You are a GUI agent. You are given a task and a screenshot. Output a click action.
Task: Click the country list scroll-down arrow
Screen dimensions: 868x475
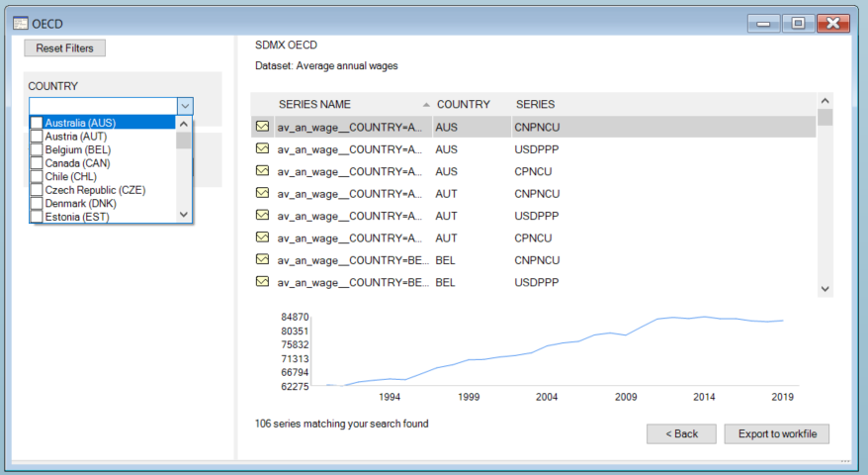pos(184,215)
